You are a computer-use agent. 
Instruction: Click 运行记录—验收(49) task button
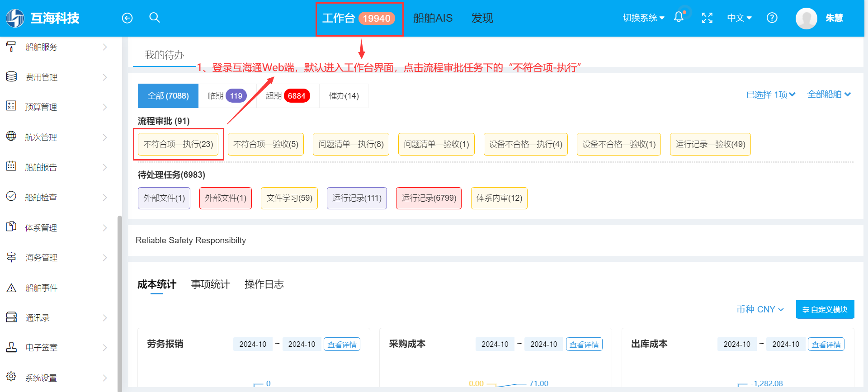(710, 144)
